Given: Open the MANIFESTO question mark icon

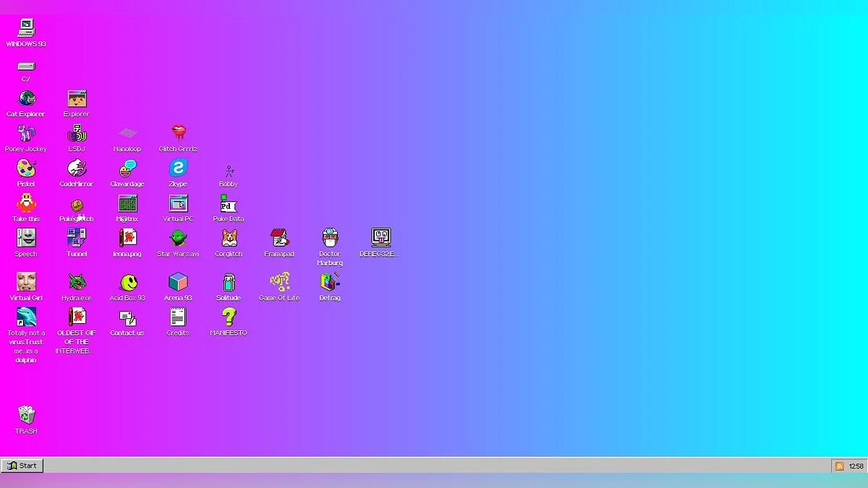Looking at the screenshot, I should pyautogui.click(x=229, y=317).
